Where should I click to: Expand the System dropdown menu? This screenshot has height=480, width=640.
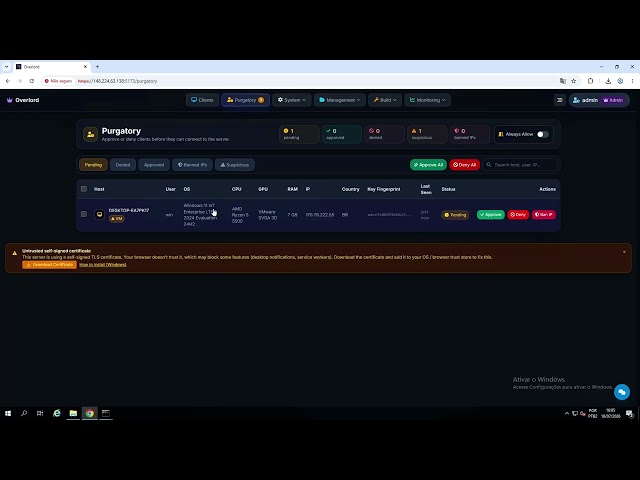pos(291,100)
